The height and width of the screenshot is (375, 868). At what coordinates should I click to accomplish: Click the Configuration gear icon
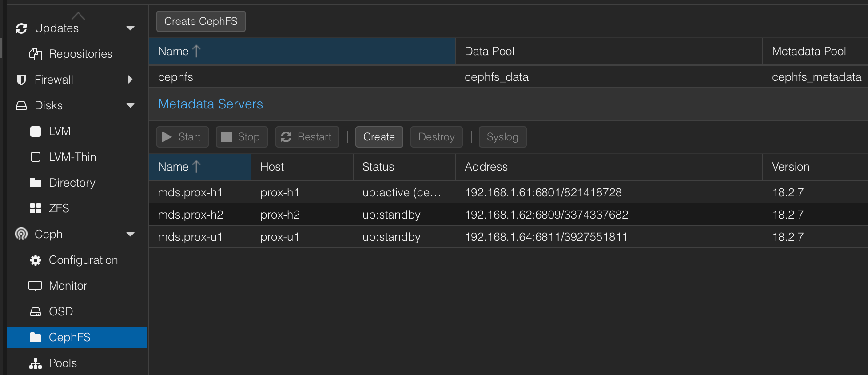36,260
